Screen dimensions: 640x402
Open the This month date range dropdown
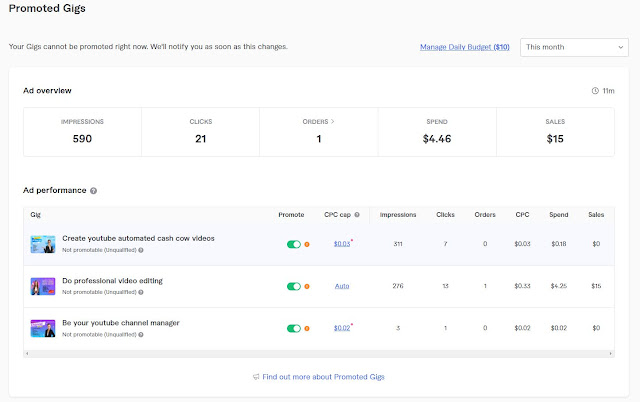pyautogui.click(x=573, y=47)
